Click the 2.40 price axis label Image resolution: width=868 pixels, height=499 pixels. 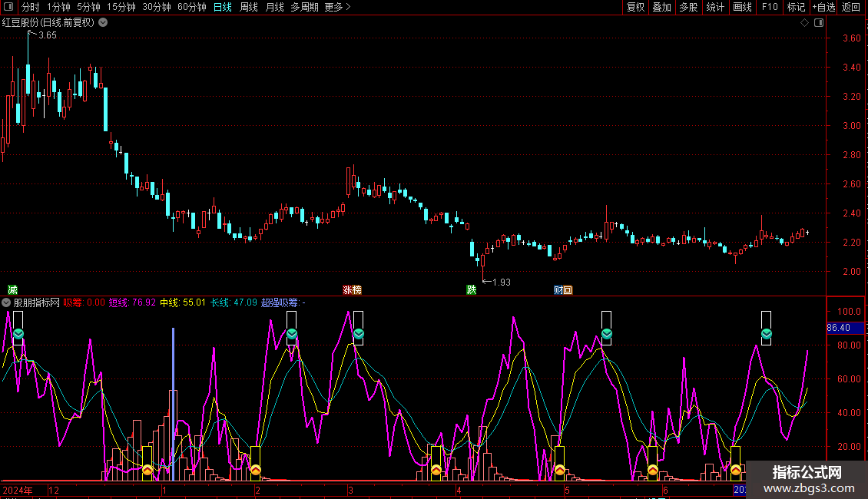[x=851, y=213]
